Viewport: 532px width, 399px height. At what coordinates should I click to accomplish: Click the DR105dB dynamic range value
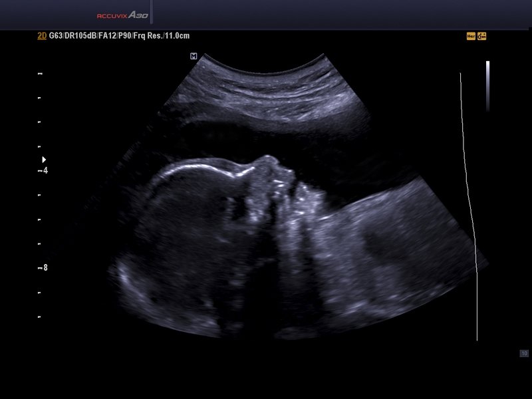point(80,36)
